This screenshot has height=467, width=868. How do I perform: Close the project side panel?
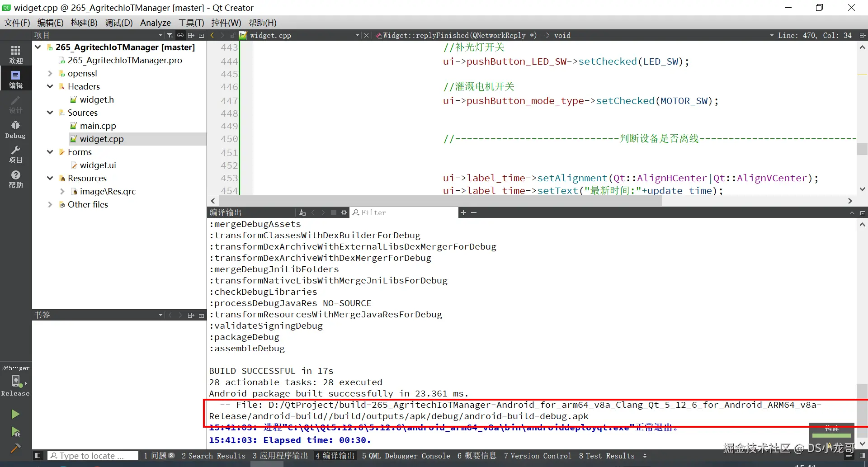[202, 35]
